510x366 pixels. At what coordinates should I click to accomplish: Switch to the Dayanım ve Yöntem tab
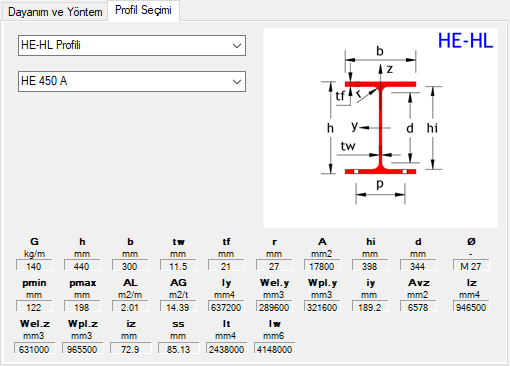click(55, 12)
